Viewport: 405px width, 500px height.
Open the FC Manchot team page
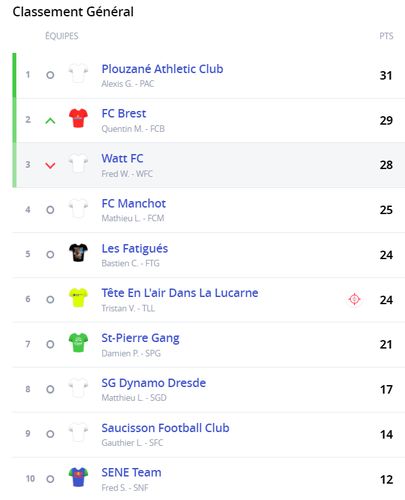(x=134, y=203)
